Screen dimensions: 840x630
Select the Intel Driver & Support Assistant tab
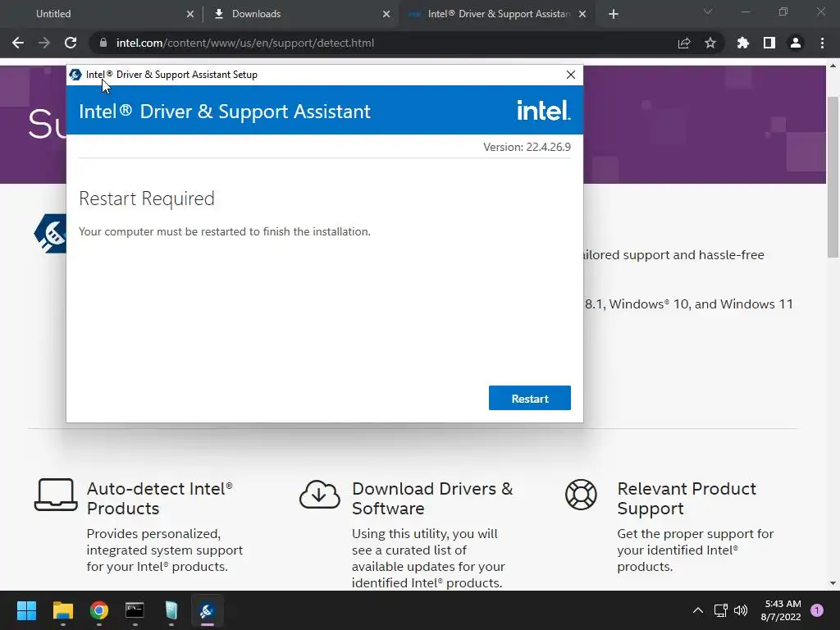tap(498, 14)
